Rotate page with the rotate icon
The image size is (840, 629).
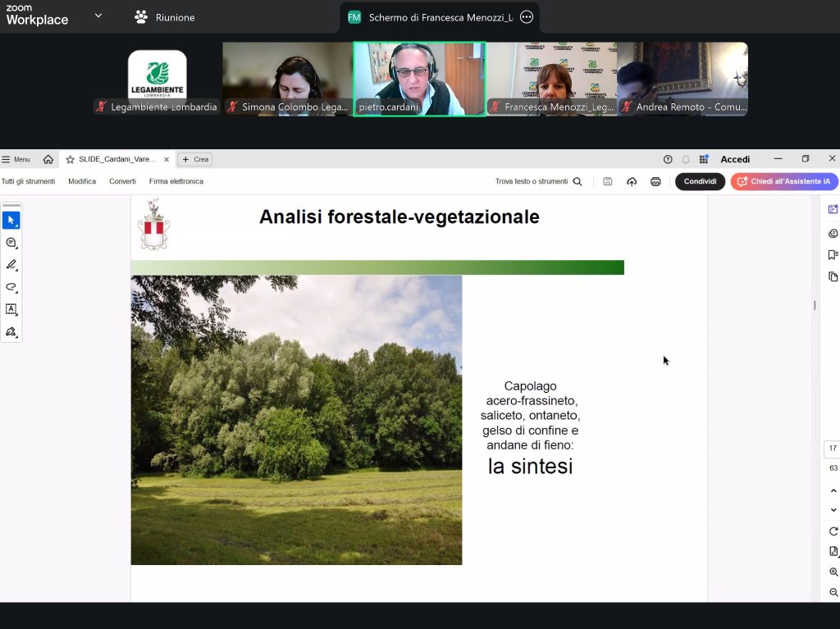coord(833,531)
